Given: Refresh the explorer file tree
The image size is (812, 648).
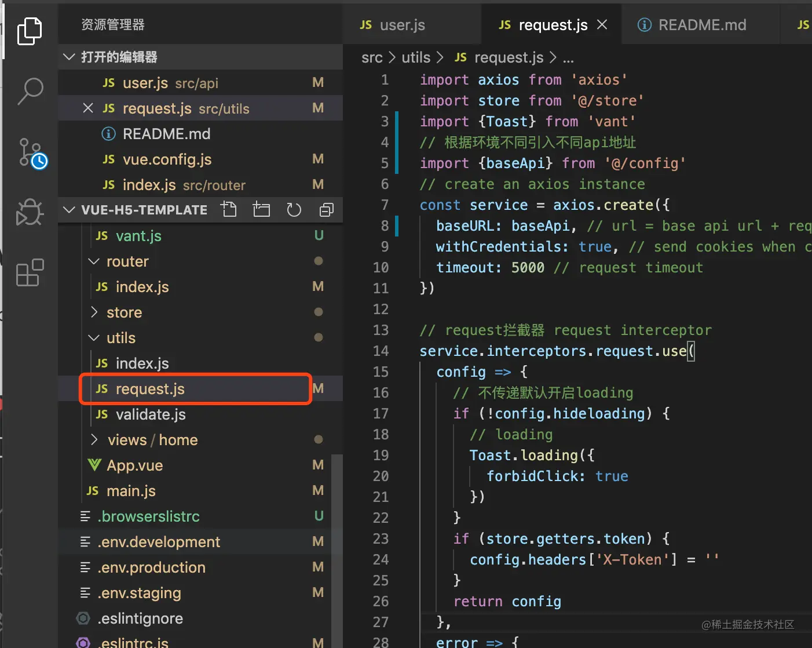Looking at the screenshot, I should pos(294,209).
